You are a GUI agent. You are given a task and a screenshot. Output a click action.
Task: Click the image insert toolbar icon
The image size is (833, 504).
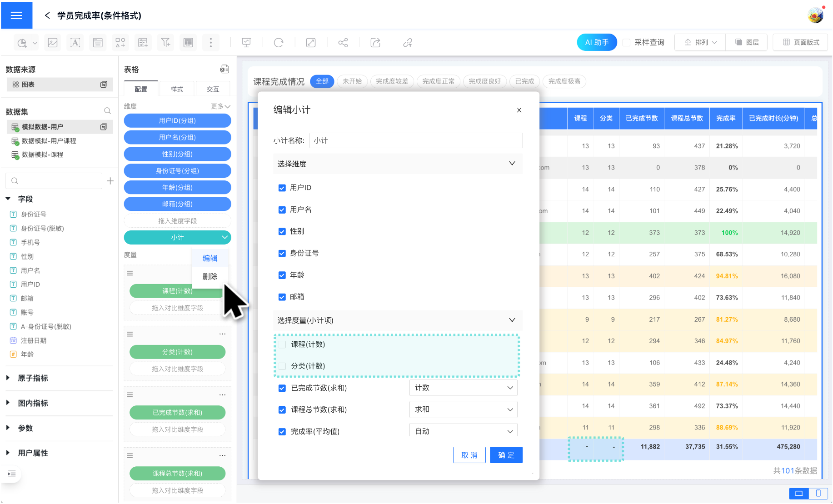point(53,43)
